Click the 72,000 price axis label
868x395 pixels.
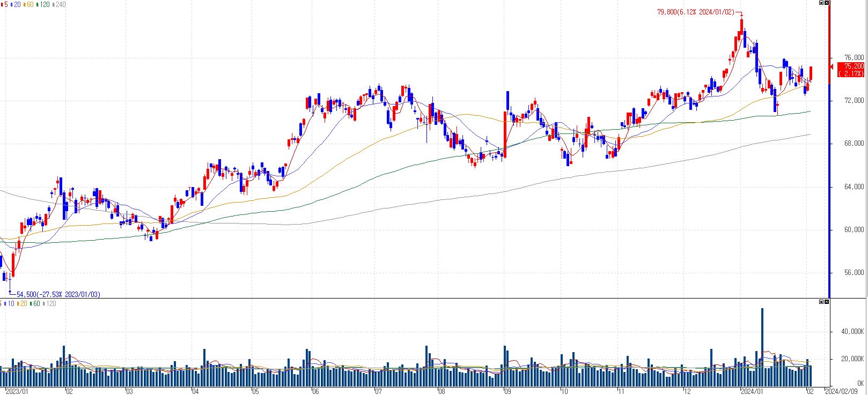[x=854, y=100]
